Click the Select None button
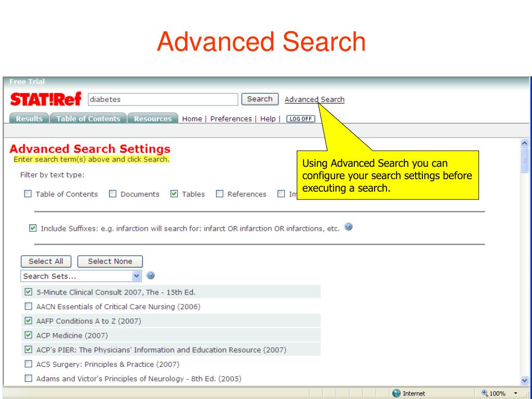 (110, 261)
